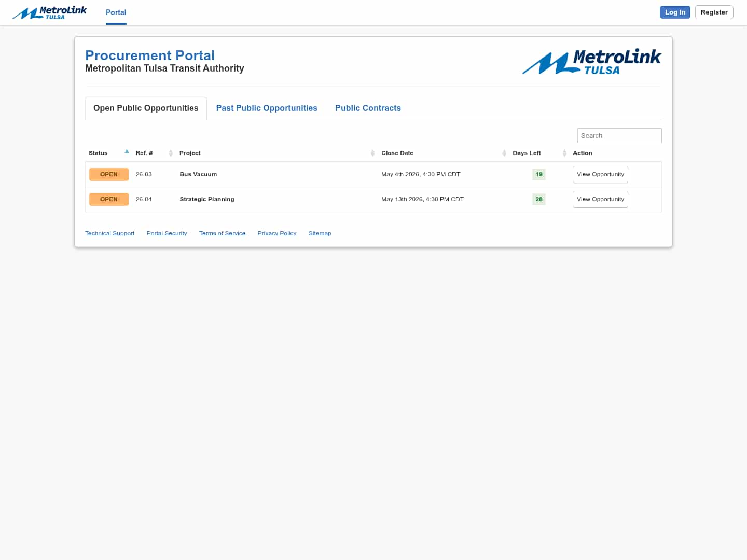View Opportunity for Strategic Planning
The height and width of the screenshot is (560, 747).
tap(600, 199)
